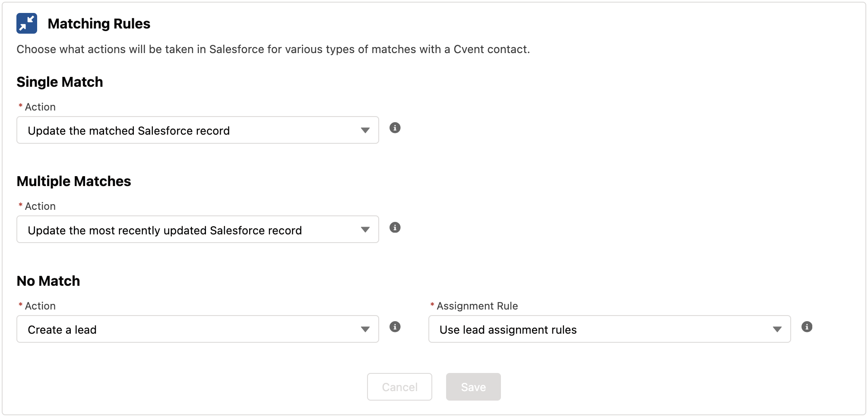Open the Single Match Action dropdown
The height and width of the screenshot is (417, 868).
[197, 130]
